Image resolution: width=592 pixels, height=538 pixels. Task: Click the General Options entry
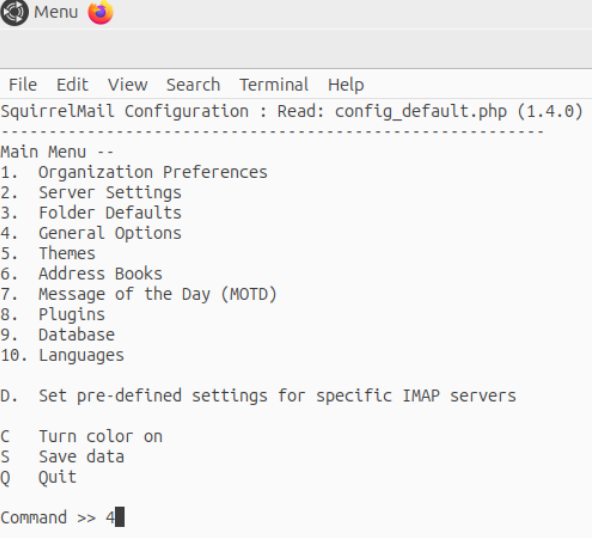pos(91,233)
